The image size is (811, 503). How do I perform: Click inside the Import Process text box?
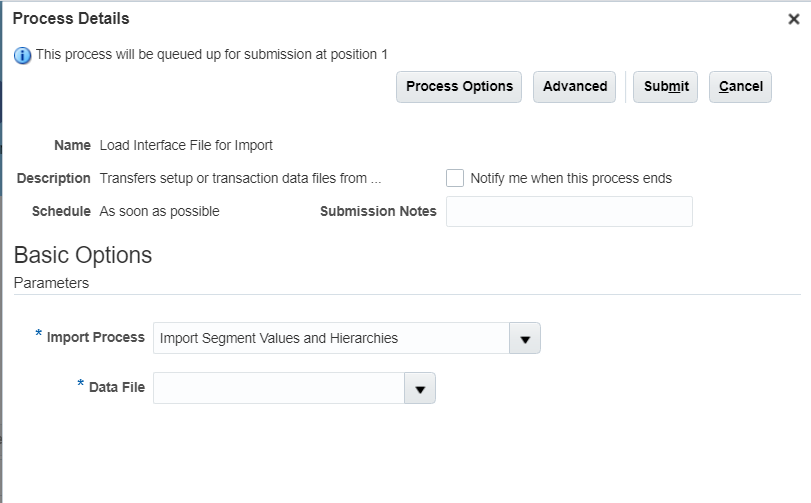click(x=330, y=339)
